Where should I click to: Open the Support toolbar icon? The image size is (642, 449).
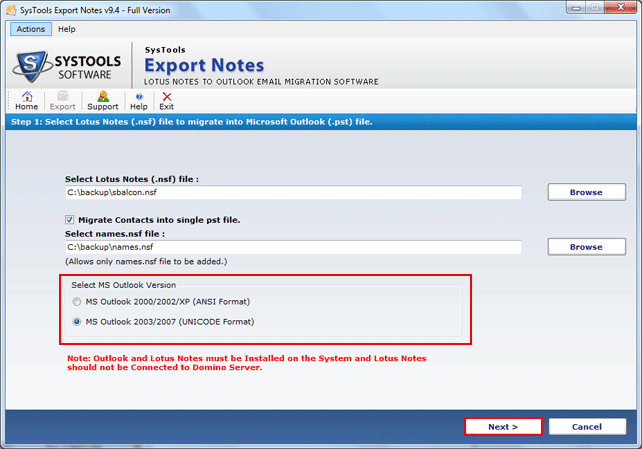coord(103,101)
